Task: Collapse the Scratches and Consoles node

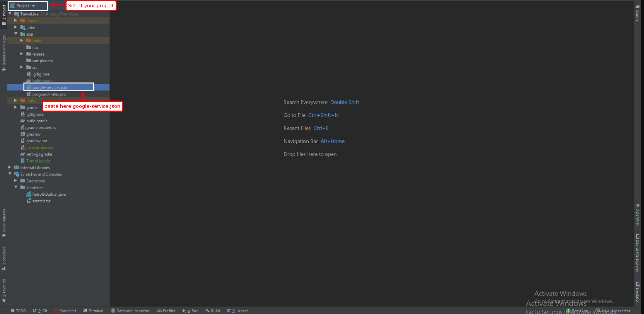Action: (x=10, y=174)
